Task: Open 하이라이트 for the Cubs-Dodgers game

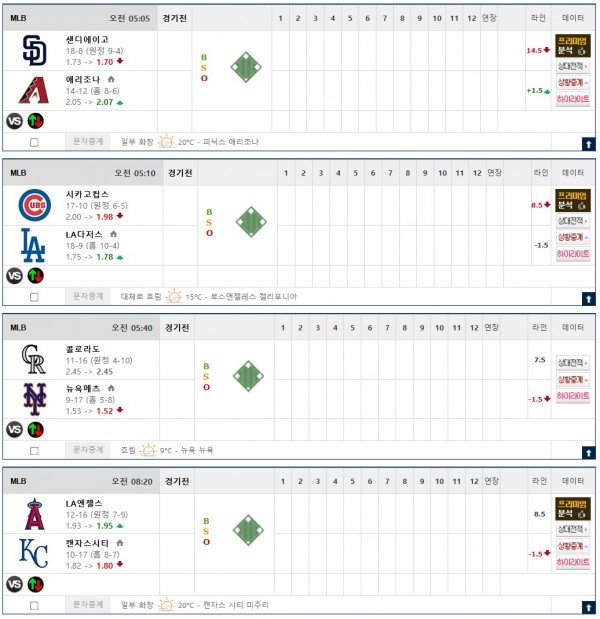Action: point(573,254)
